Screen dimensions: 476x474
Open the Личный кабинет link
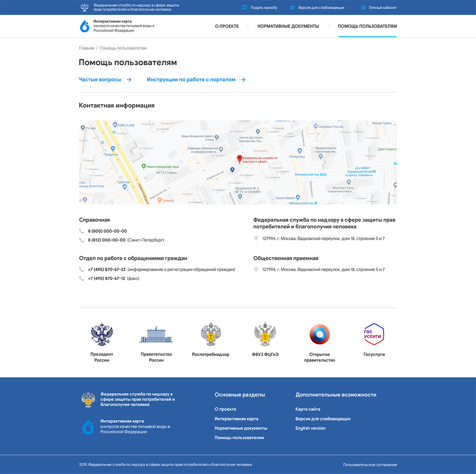click(383, 8)
